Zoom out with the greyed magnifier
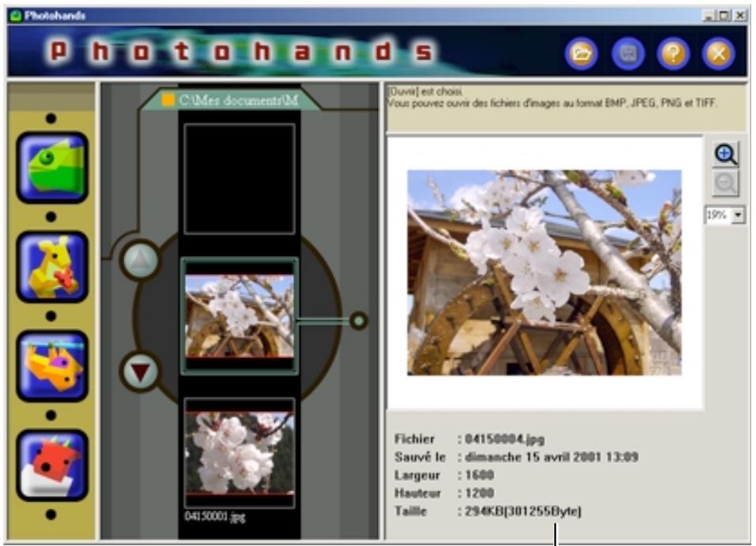 click(726, 183)
